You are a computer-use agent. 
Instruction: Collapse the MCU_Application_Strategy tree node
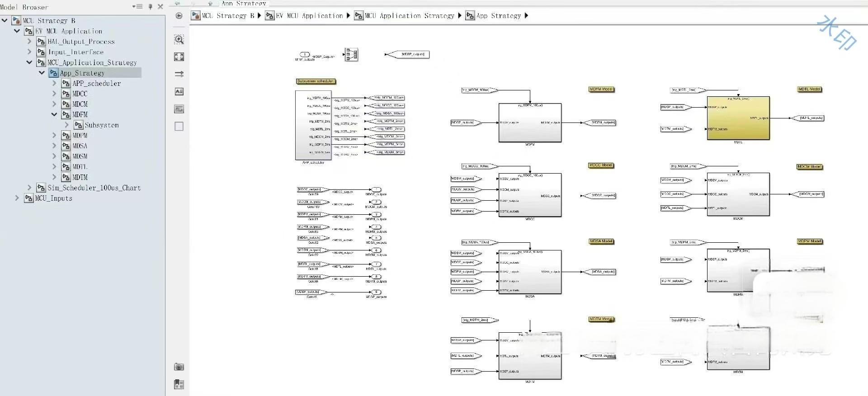(x=29, y=62)
